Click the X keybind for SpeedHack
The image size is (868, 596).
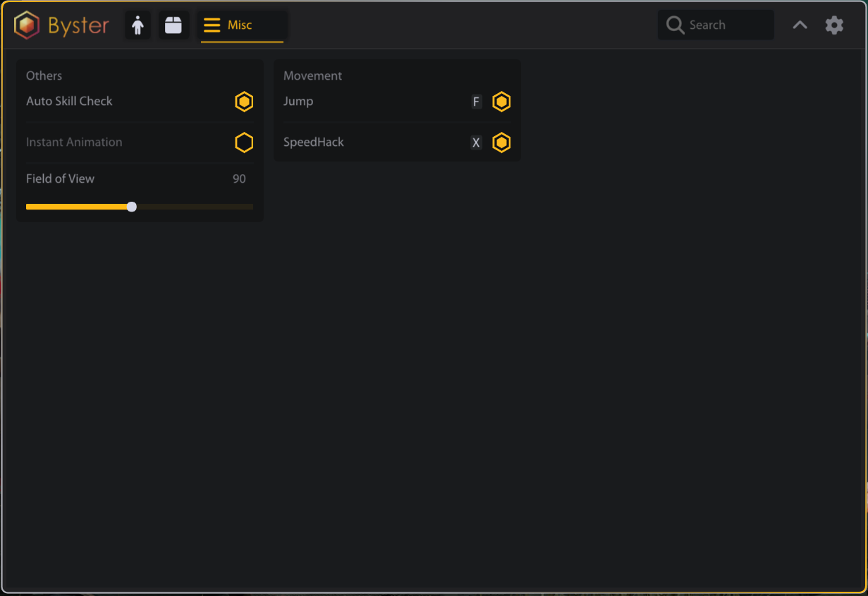point(476,143)
